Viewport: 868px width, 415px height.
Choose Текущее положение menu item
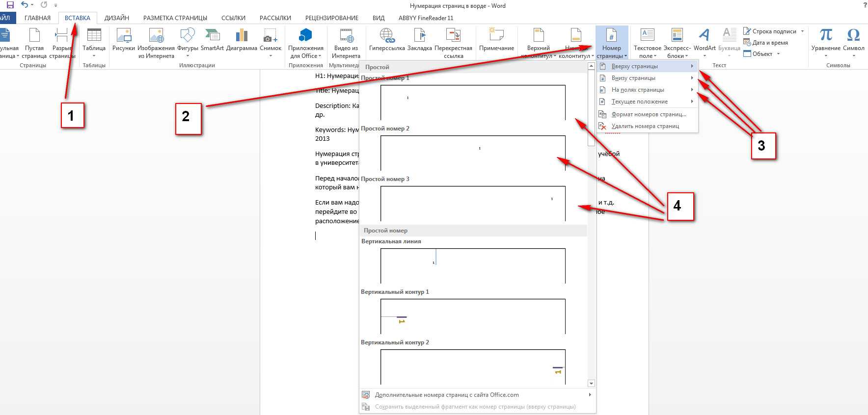point(647,102)
